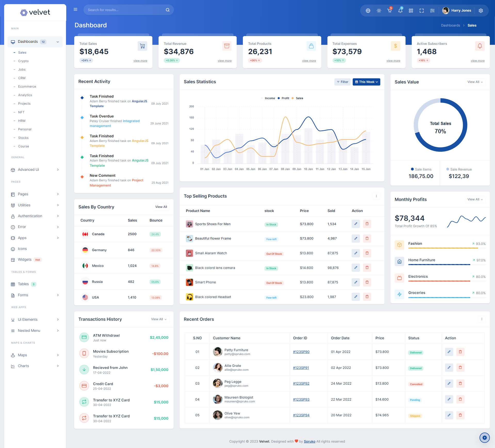This screenshot has width=495, height=448.
Task: Click the Fashion profit progress bar
Action: 443,248
